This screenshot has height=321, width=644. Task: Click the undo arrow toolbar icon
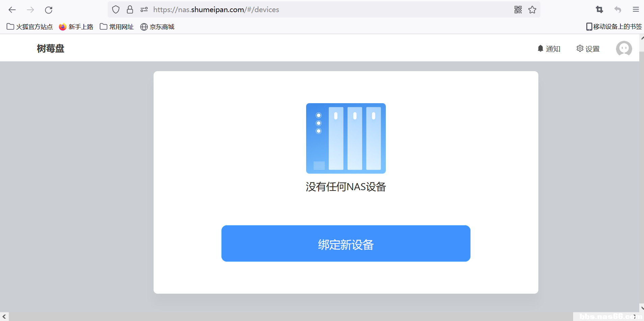[x=618, y=9]
